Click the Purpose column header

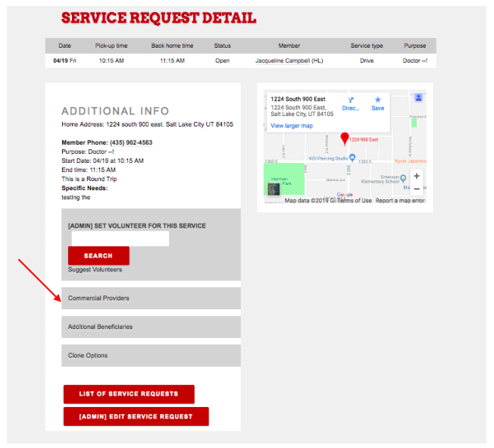click(415, 45)
